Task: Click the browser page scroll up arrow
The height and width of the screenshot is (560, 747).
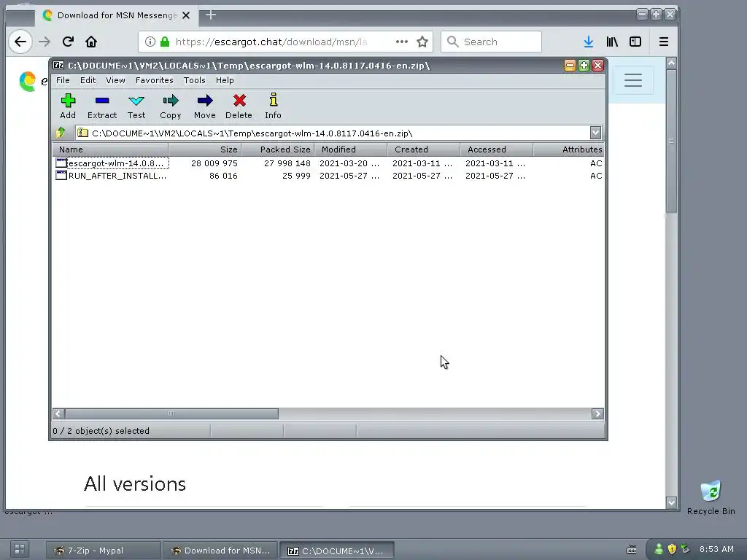Action: [671, 63]
